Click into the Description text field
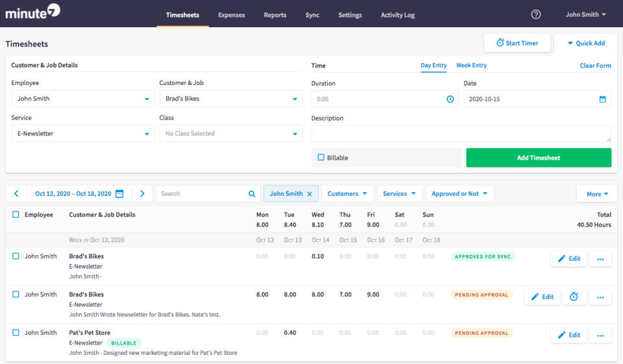Image resolution: width=623 pixels, height=364 pixels. [x=461, y=133]
